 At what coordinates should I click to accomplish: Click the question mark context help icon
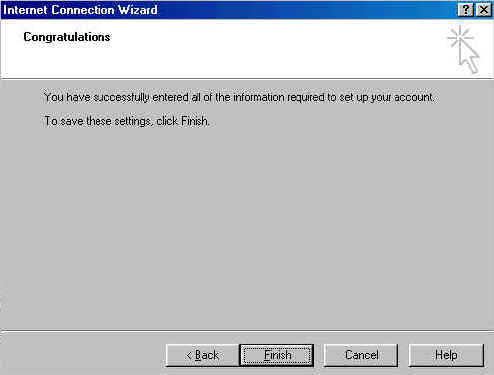pyautogui.click(x=466, y=10)
